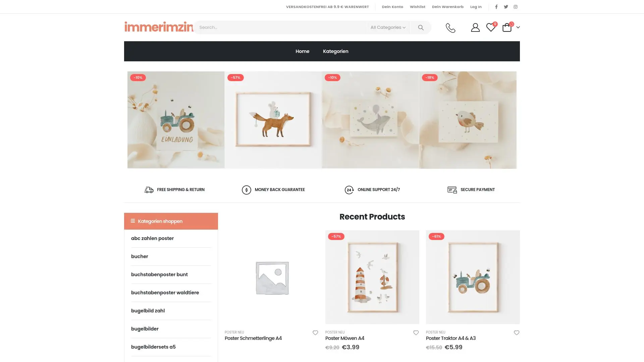Open the Home menu item
The image size is (644, 362).
[x=302, y=51]
